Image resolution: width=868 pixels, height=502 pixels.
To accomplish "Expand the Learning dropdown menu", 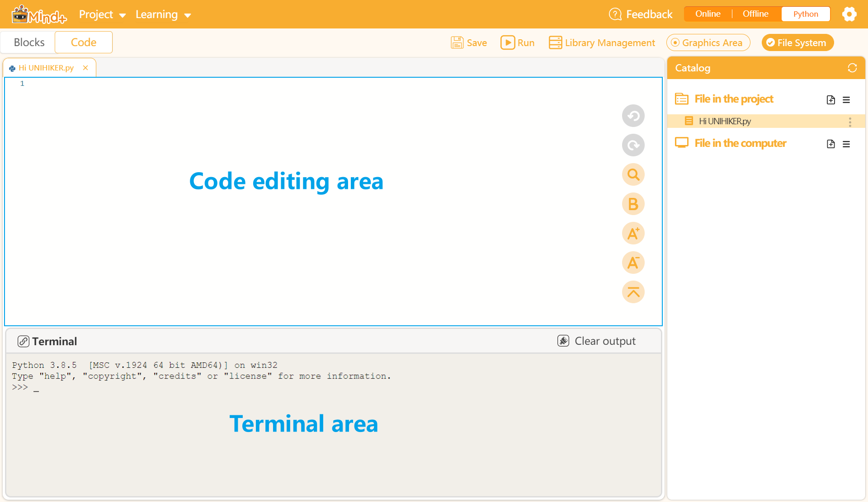I will pos(163,14).
